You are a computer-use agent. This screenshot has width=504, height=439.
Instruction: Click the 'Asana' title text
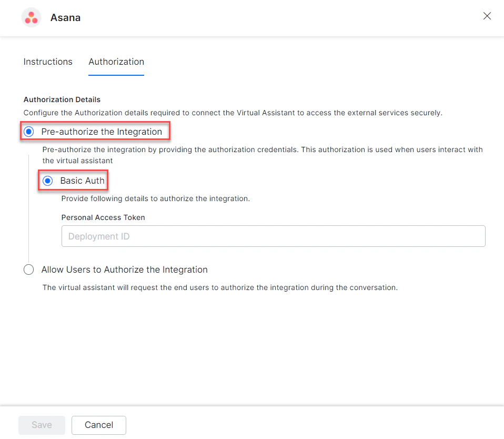point(65,17)
